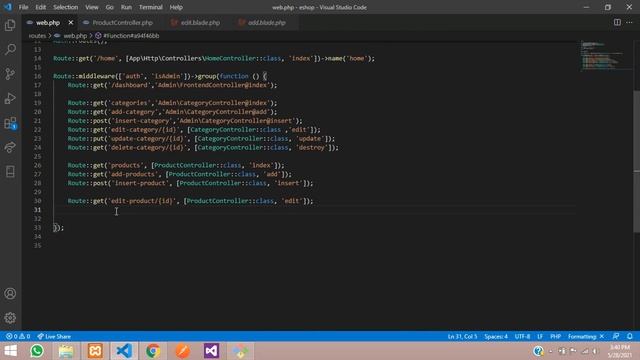Click HomeController on line 14
This screenshot has height=360, width=640.
(x=230, y=58)
